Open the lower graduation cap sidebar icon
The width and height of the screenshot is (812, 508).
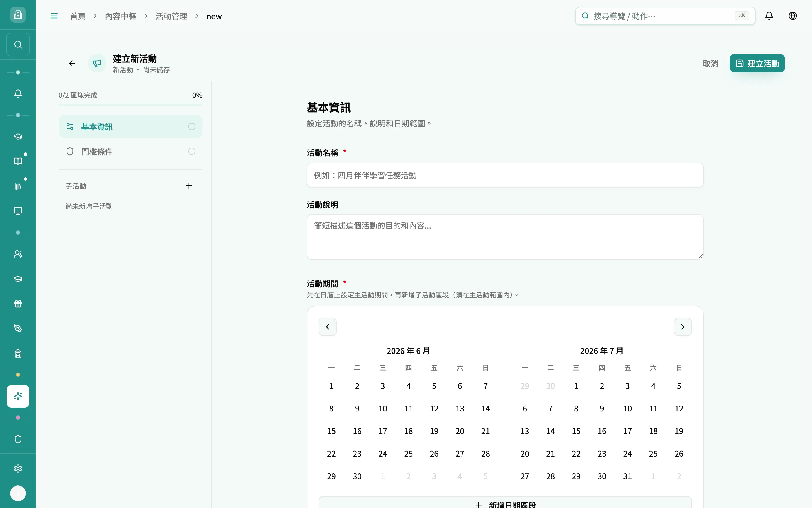coord(18,279)
